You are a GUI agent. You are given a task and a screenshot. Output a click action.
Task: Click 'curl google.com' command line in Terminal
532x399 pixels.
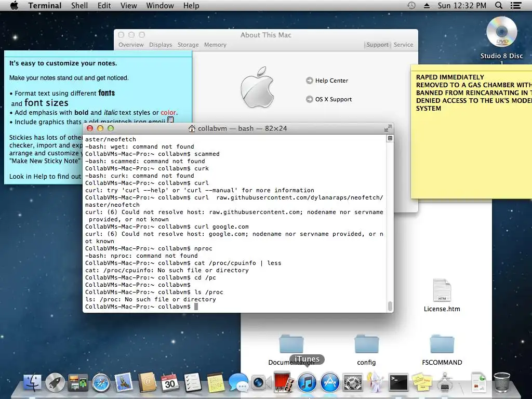tap(167, 227)
